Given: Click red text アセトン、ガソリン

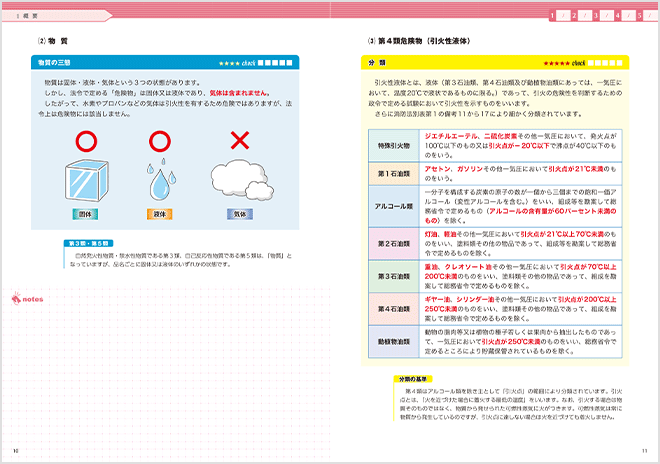Looking at the screenshot, I should tap(453, 169).
